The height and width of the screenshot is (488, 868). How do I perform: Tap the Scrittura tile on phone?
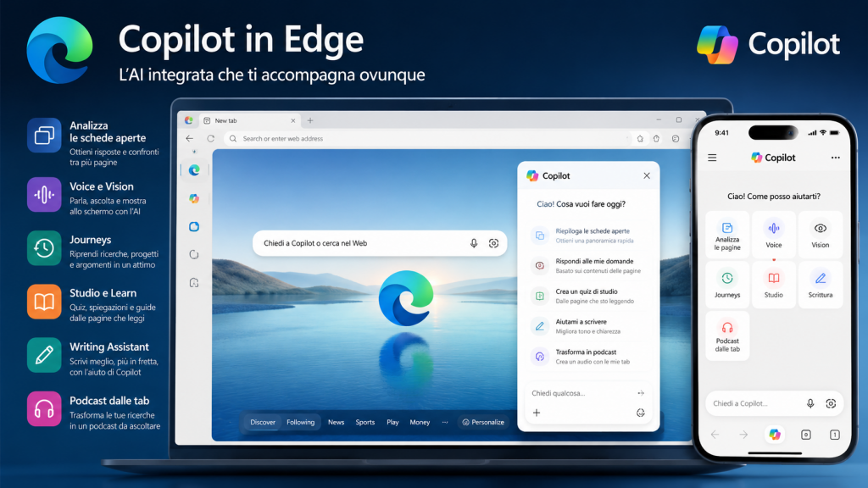(821, 285)
